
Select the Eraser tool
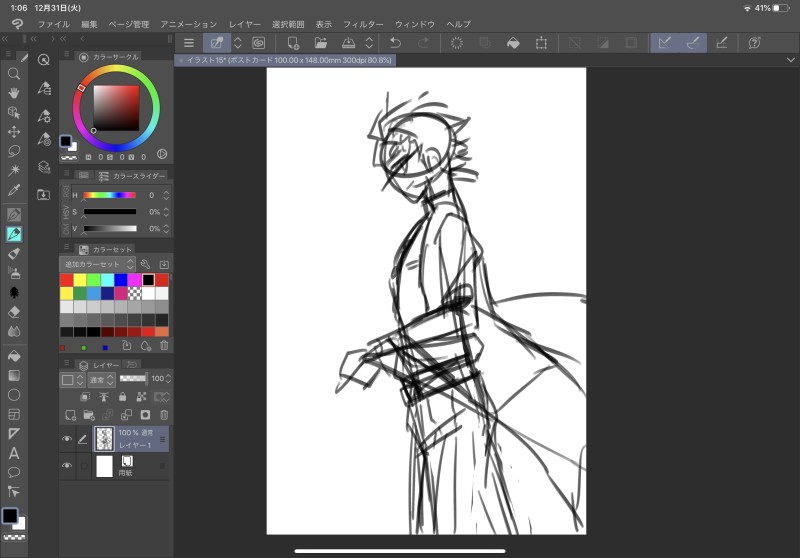(14, 312)
